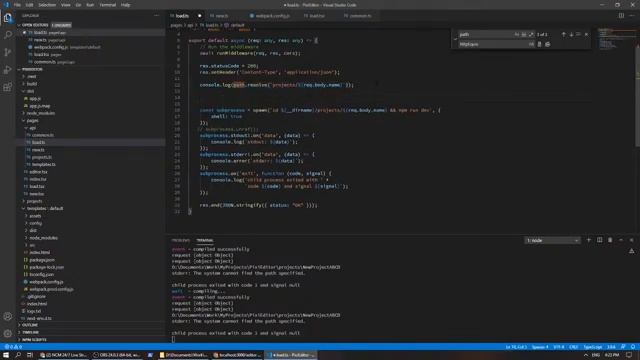Open the Selection menu
The image size is (640, 360).
pos(47,5)
